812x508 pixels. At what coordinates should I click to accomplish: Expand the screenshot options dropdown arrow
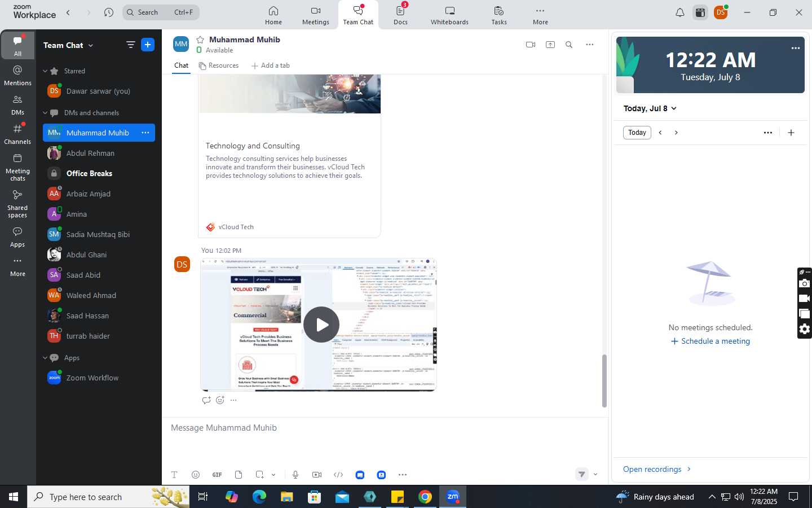click(x=273, y=475)
